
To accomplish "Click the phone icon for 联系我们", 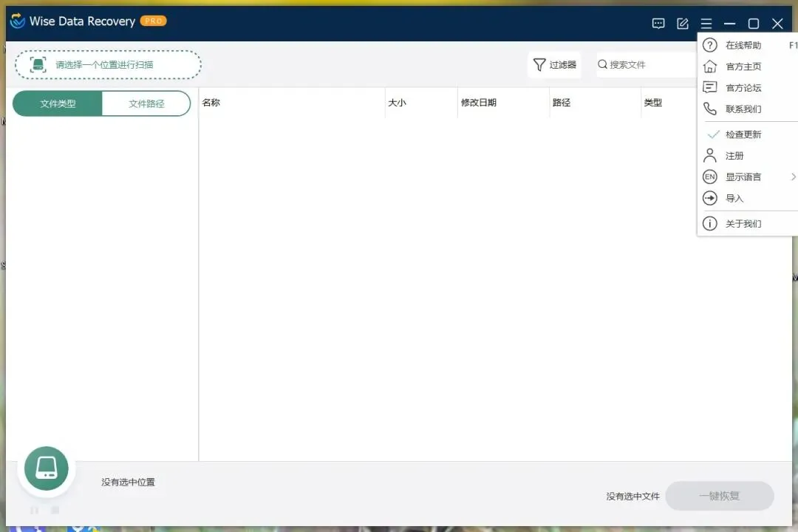I will coord(709,109).
